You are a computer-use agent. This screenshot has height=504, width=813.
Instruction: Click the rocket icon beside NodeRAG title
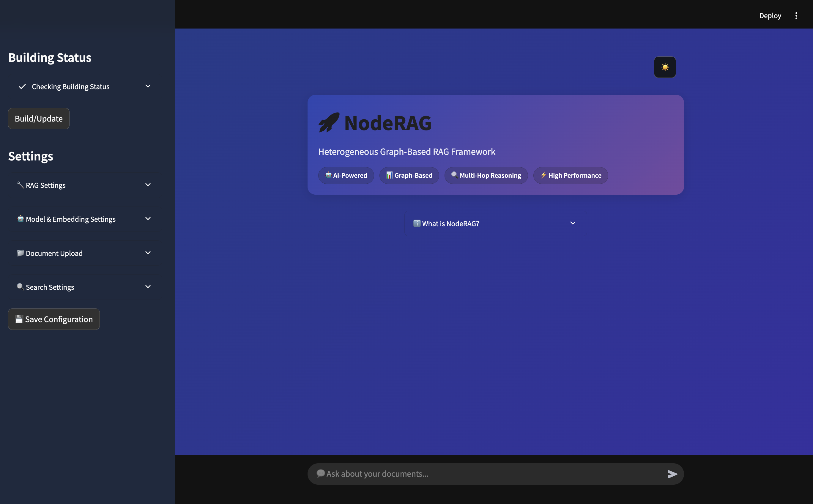329,122
